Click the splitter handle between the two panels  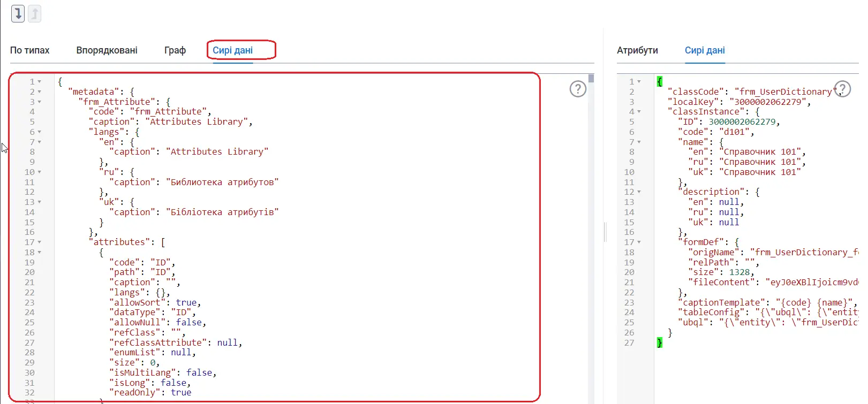pos(605,232)
